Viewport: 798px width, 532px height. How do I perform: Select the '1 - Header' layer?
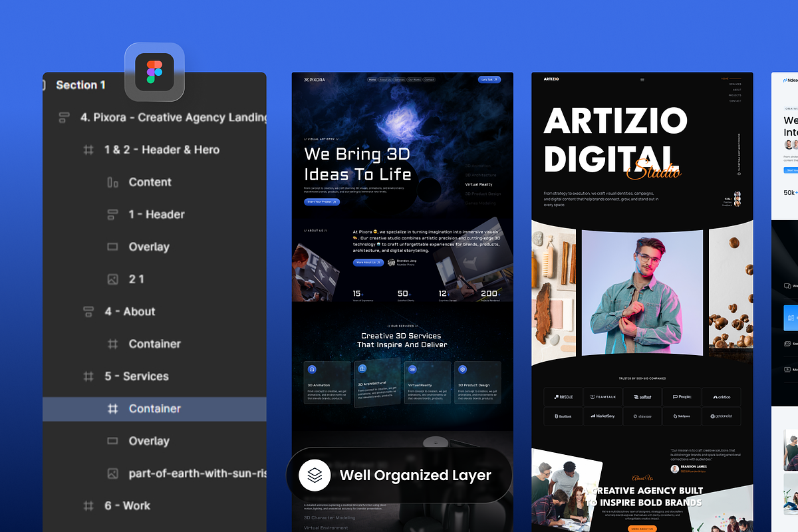tap(154, 215)
